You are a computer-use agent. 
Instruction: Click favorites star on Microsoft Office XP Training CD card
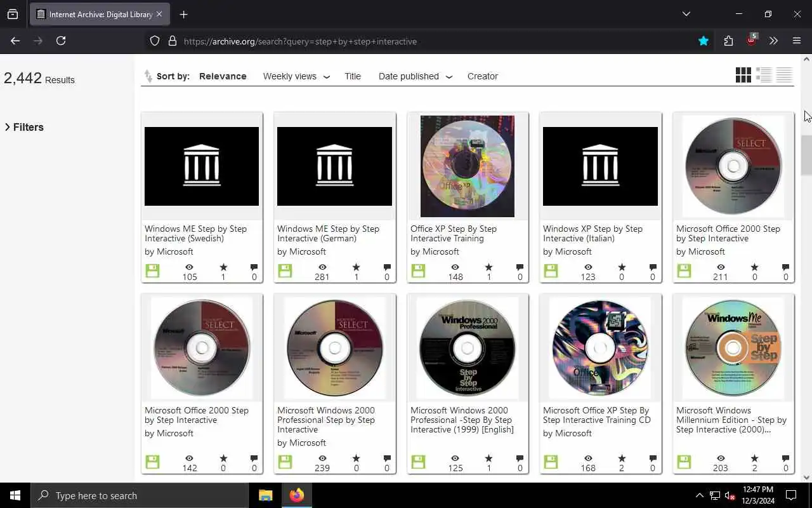(x=622, y=458)
